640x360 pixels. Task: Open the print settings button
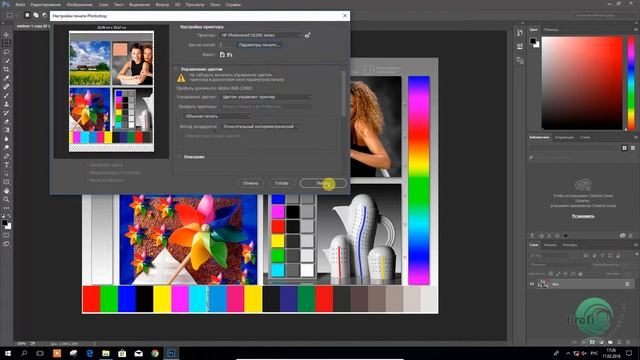coord(259,45)
